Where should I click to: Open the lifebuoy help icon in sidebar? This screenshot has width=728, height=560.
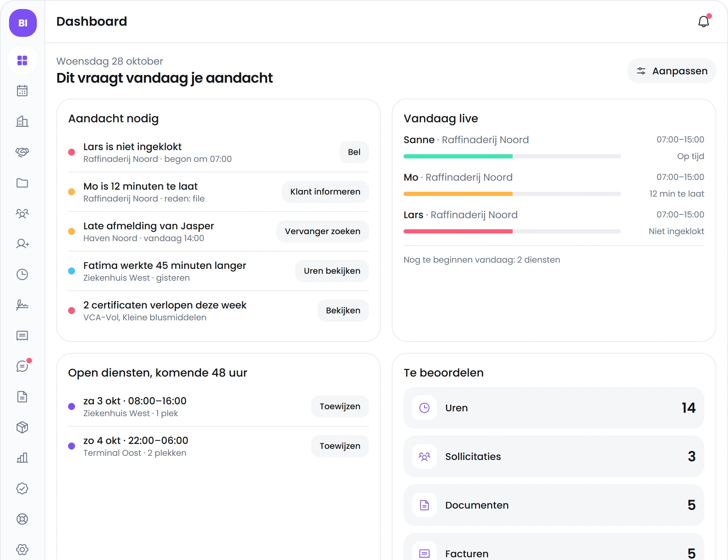pos(22,519)
